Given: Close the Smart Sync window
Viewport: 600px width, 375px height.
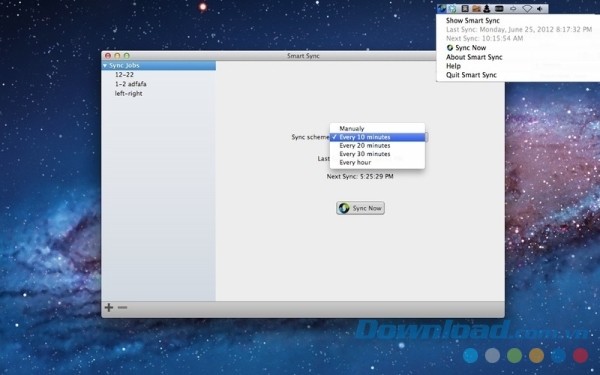Looking at the screenshot, I should coord(108,56).
